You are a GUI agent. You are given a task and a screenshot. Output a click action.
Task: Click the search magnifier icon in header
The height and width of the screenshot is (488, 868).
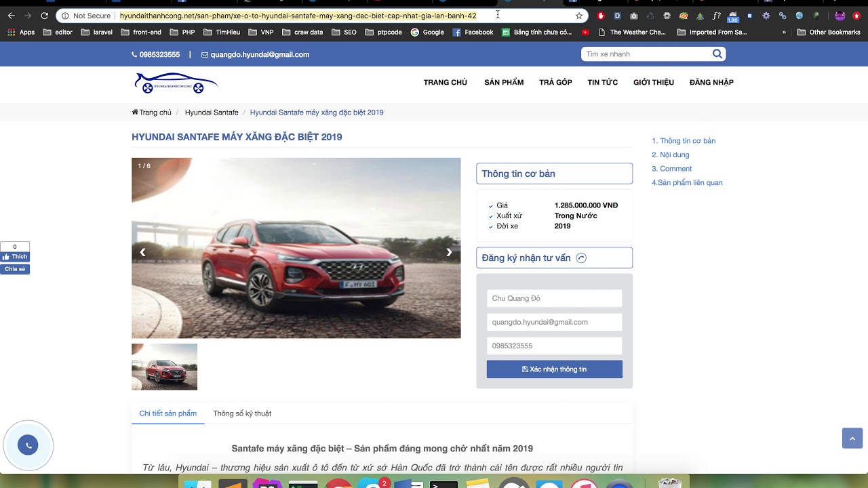[717, 54]
